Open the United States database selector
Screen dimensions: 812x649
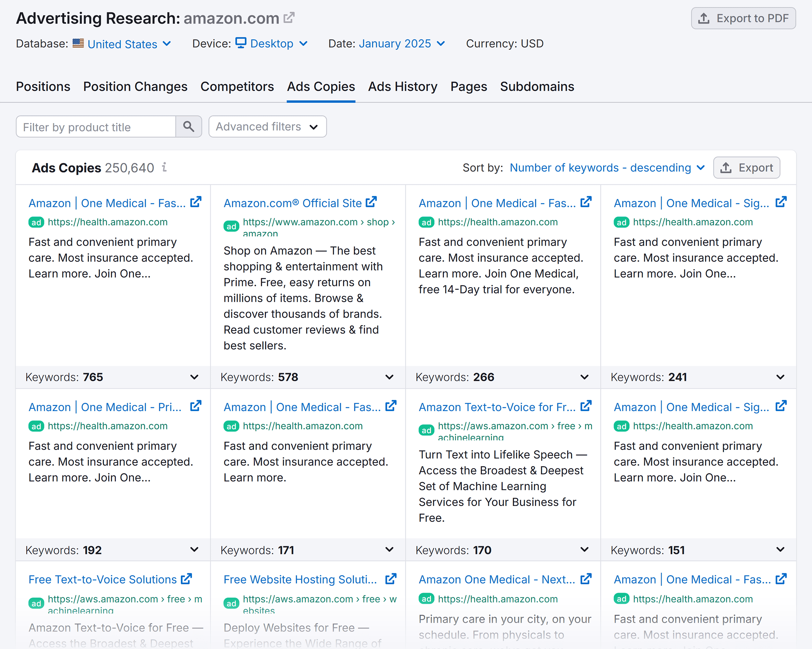[122, 44]
